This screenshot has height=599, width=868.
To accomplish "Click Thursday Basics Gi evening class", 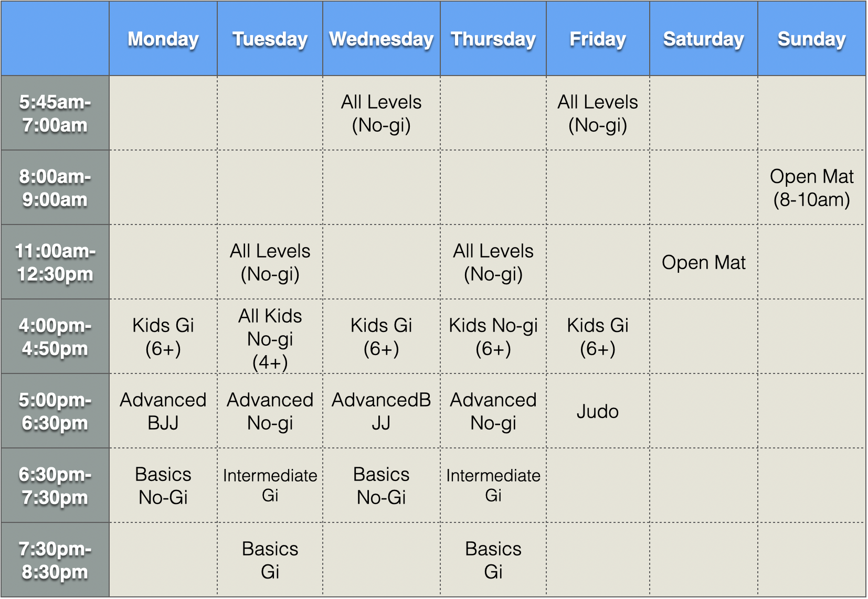I will [x=493, y=560].
